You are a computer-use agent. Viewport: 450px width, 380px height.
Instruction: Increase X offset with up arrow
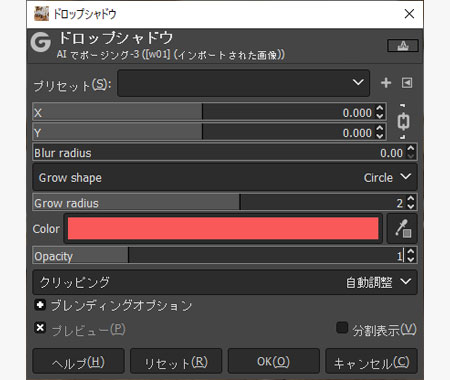tap(380, 108)
